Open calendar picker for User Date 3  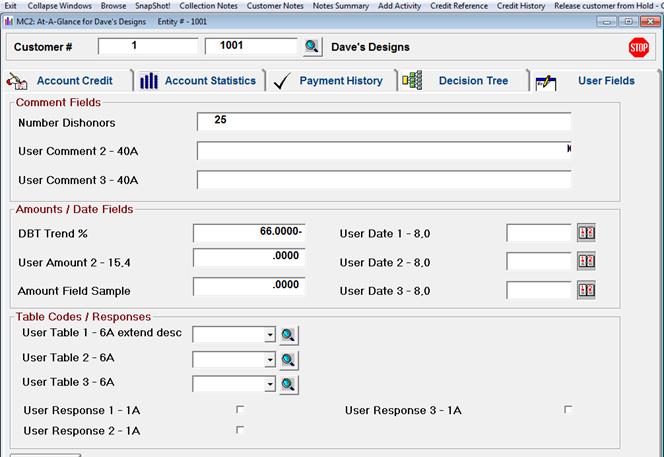coord(587,290)
